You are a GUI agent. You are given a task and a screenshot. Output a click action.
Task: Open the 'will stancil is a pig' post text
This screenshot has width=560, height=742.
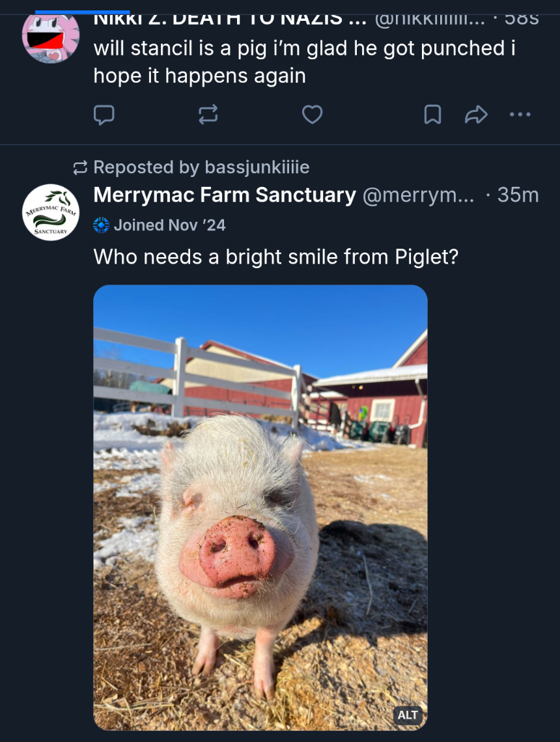coord(304,62)
